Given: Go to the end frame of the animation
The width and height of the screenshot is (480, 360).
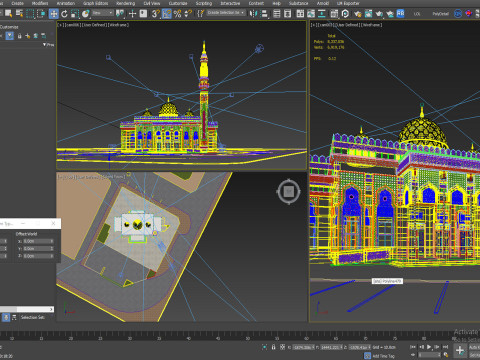Looking at the screenshot, I should (x=445, y=347).
